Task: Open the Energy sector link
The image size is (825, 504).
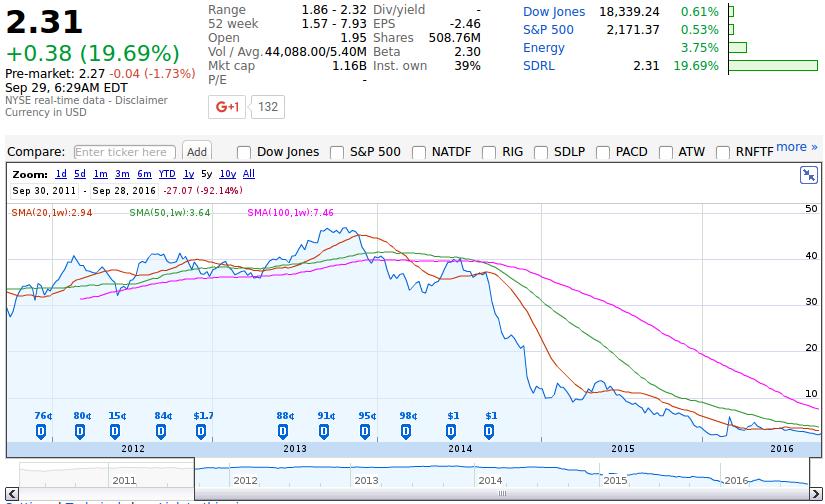Action: [x=544, y=48]
